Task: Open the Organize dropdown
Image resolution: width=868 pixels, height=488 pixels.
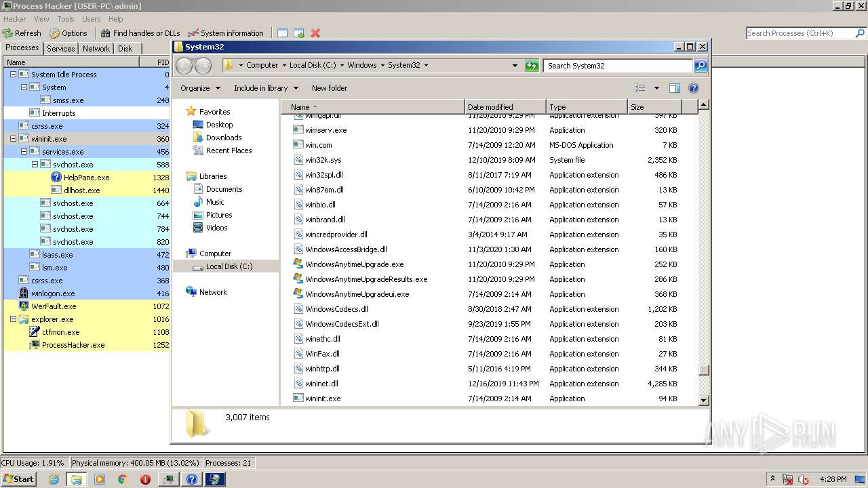Action: [200, 88]
